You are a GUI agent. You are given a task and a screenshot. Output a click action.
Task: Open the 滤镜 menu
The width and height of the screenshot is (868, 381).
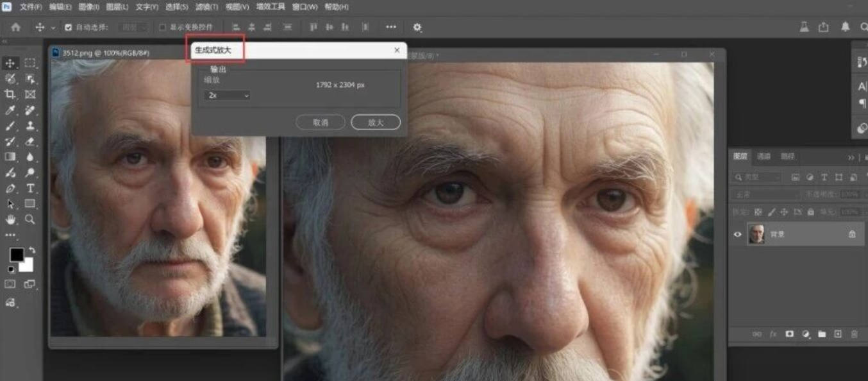206,7
